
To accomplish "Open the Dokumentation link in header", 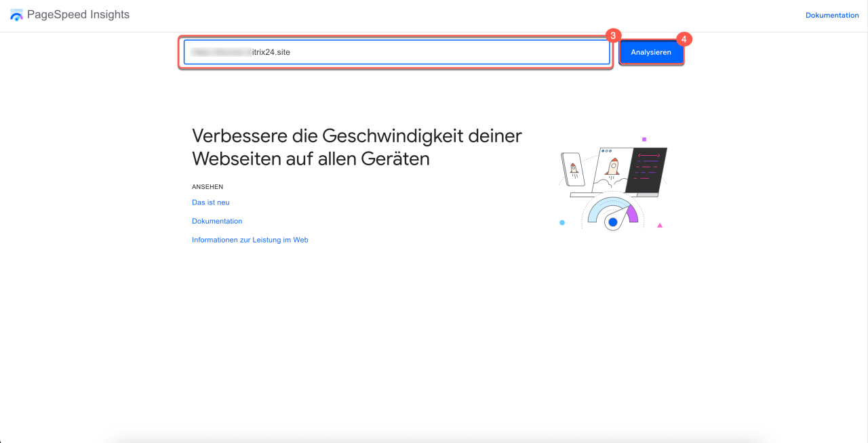I will pyautogui.click(x=832, y=15).
